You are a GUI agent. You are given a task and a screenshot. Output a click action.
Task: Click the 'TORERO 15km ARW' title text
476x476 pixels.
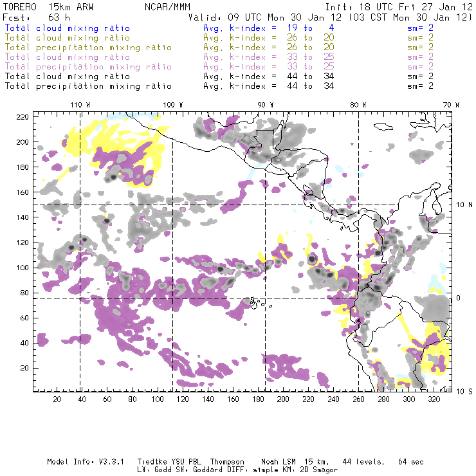tap(48, 7)
